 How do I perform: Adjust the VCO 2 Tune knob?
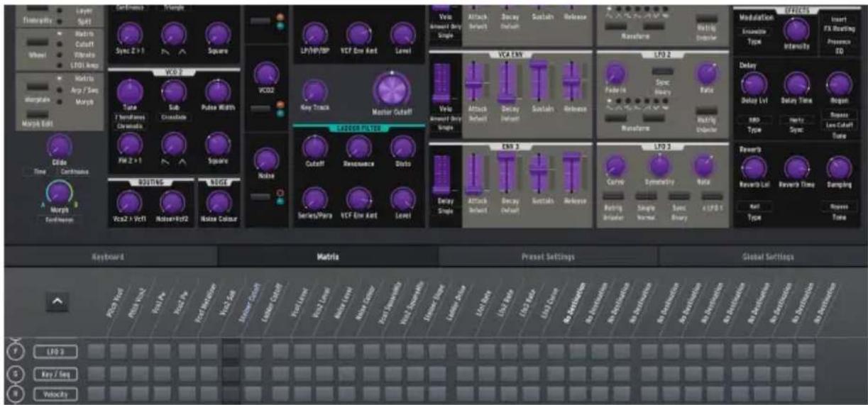129,91
